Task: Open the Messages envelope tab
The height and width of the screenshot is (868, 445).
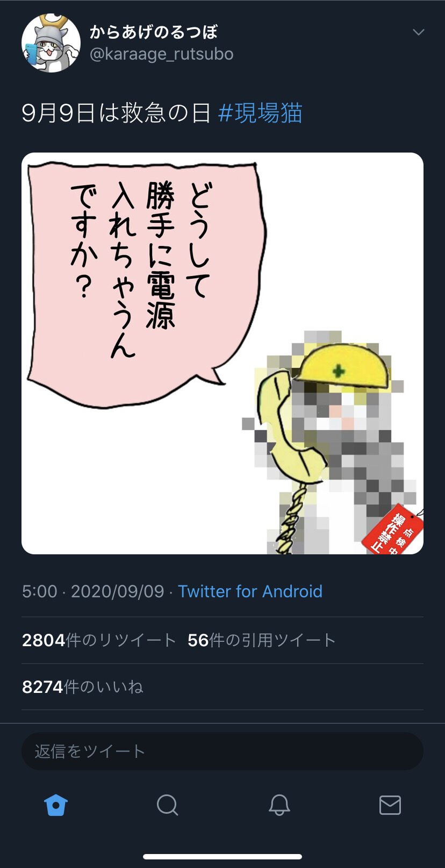Action: 390,805
